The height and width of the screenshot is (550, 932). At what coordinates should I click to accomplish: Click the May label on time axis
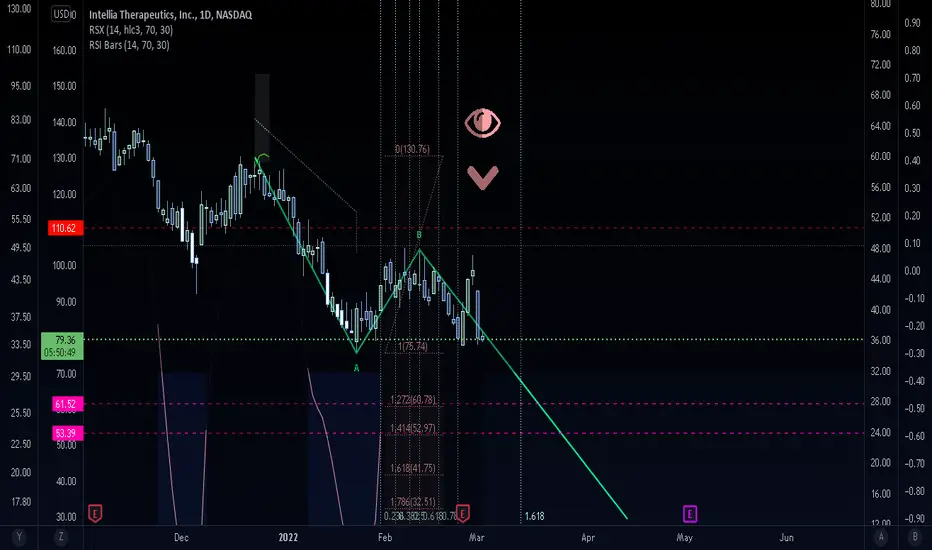click(x=685, y=538)
